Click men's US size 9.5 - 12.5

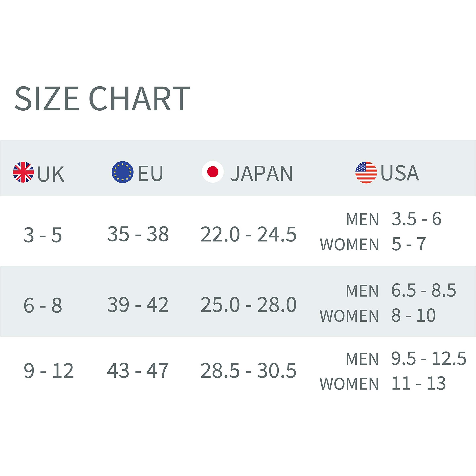(429, 358)
